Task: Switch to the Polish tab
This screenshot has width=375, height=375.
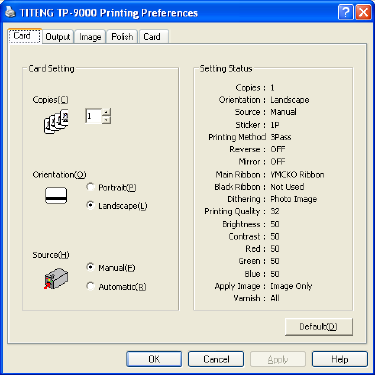Action: 122,37
